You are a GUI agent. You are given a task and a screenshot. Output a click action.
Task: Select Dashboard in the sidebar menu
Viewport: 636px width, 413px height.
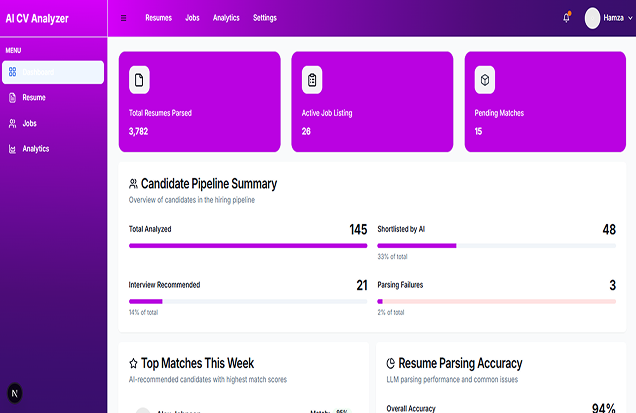[x=53, y=72]
